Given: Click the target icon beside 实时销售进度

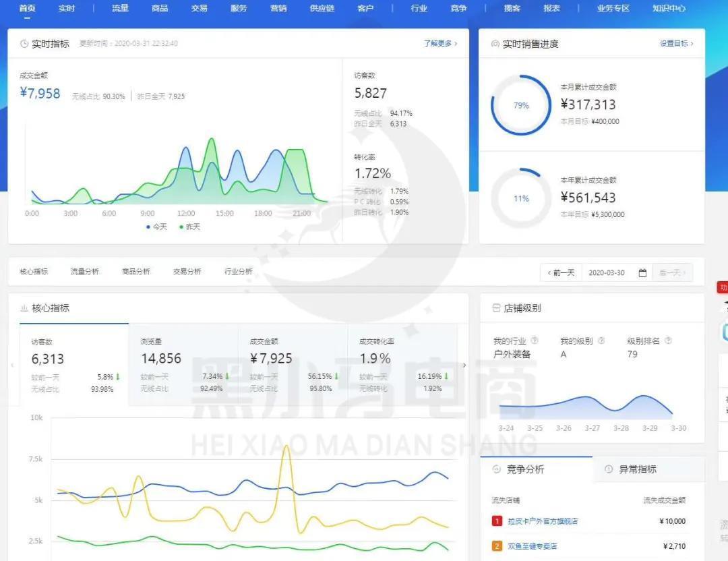Looking at the screenshot, I should click(495, 44).
